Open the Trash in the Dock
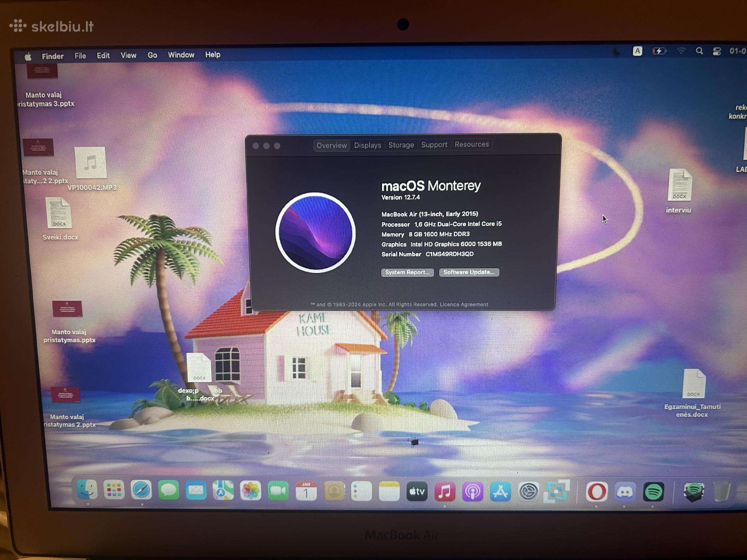Screen dimensions: 747x560 tap(722, 492)
